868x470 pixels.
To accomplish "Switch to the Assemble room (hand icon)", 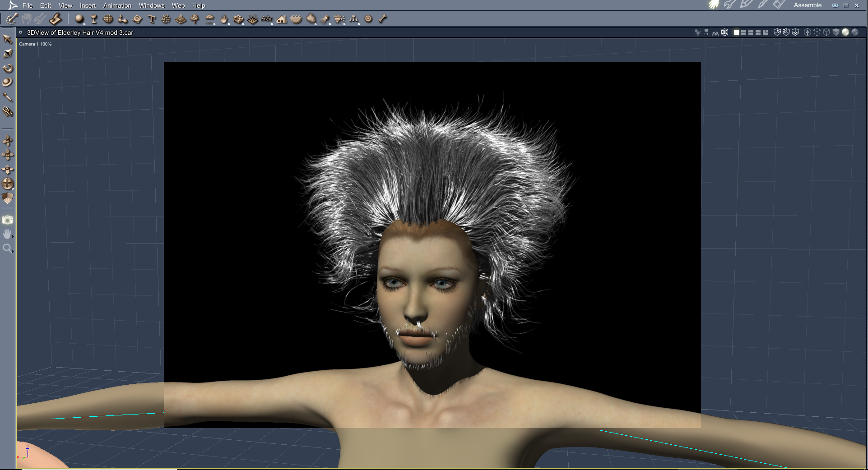I will [x=714, y=5].
